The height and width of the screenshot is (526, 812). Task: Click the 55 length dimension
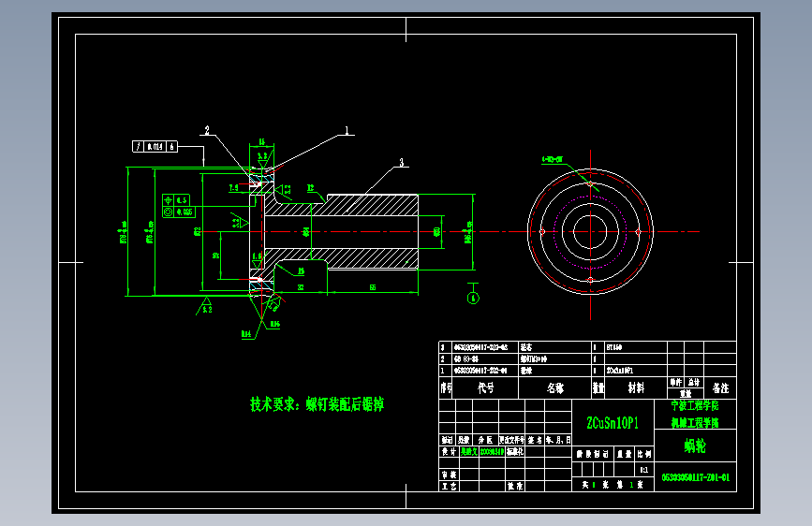tap(373, 287)
